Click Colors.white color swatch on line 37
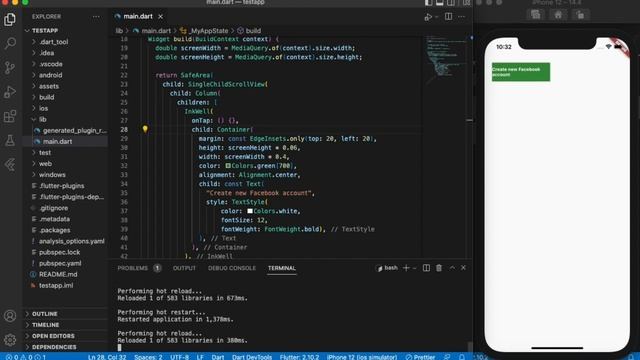 click(x=250, y=211)
